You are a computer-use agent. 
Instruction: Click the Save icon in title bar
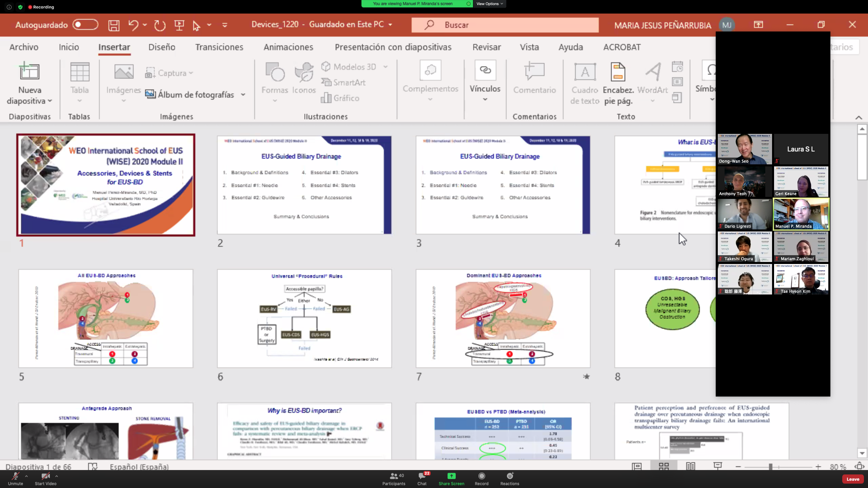(114, 25)
